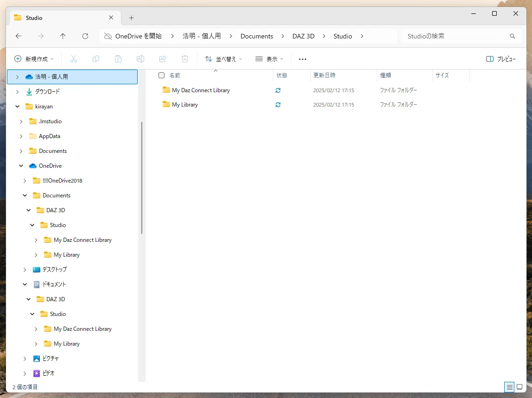Select ビデオ in navigation tree
The width and height of the screenshot is (532, 398).
(49, 373)
